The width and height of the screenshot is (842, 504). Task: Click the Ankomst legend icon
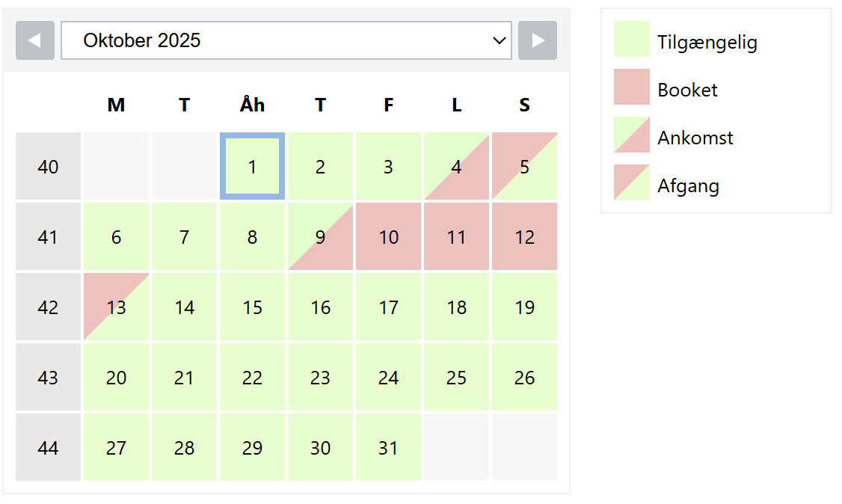[632, 135]
